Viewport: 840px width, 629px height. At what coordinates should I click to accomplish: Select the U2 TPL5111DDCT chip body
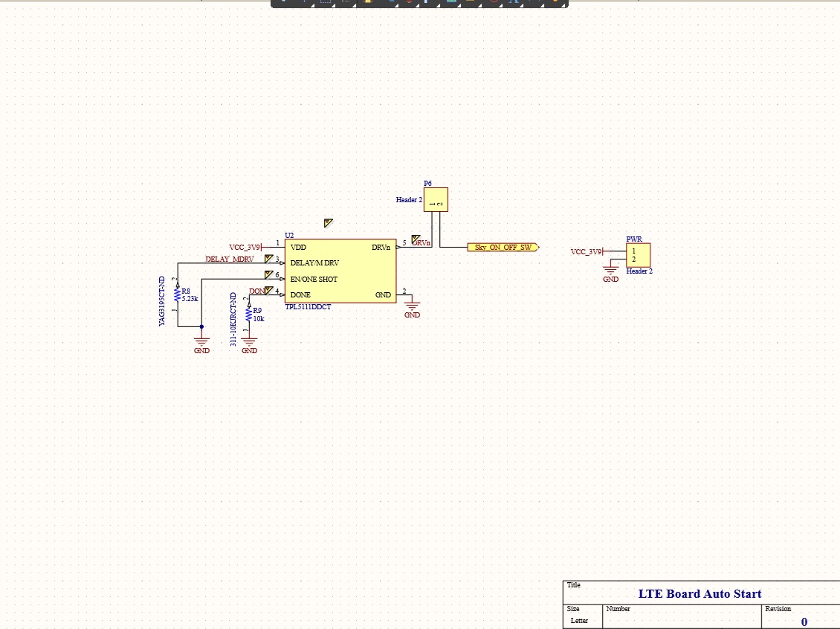(340, 271)
